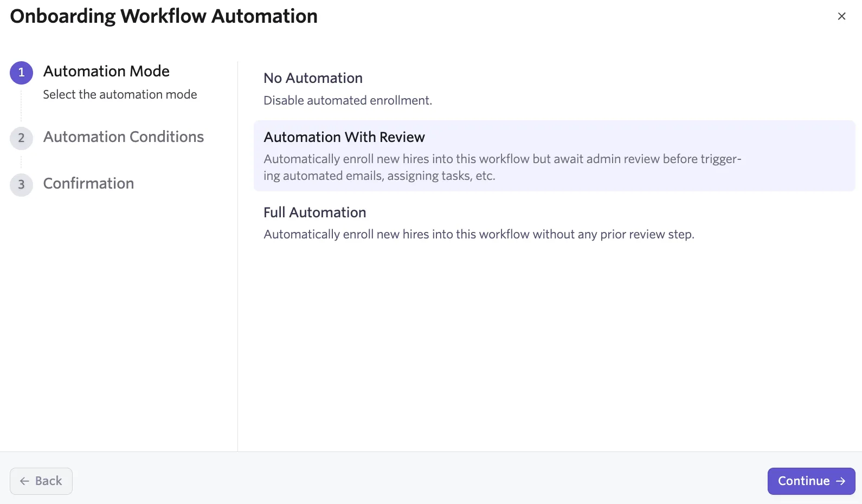Image resolution: width=862 pixels, height=504 pixels.
Task: Close the Onboarding Workflow Automation dialog
Action: coord(841,16)
